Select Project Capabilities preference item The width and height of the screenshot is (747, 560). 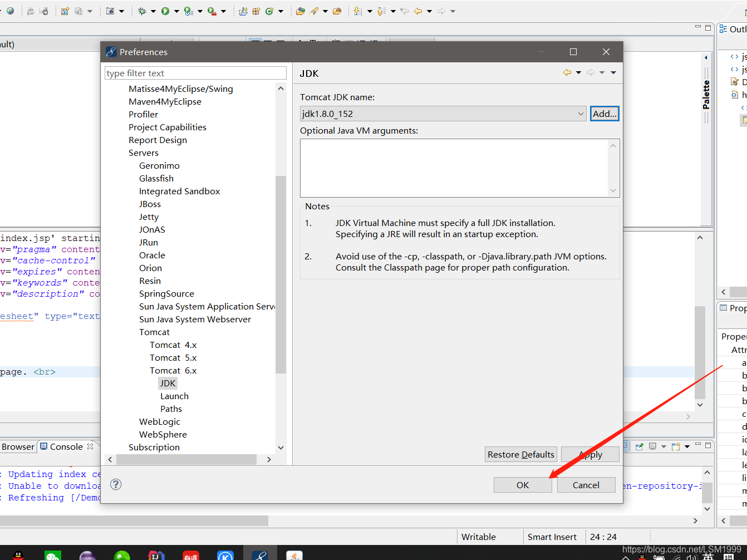click(x=167, y=127)
